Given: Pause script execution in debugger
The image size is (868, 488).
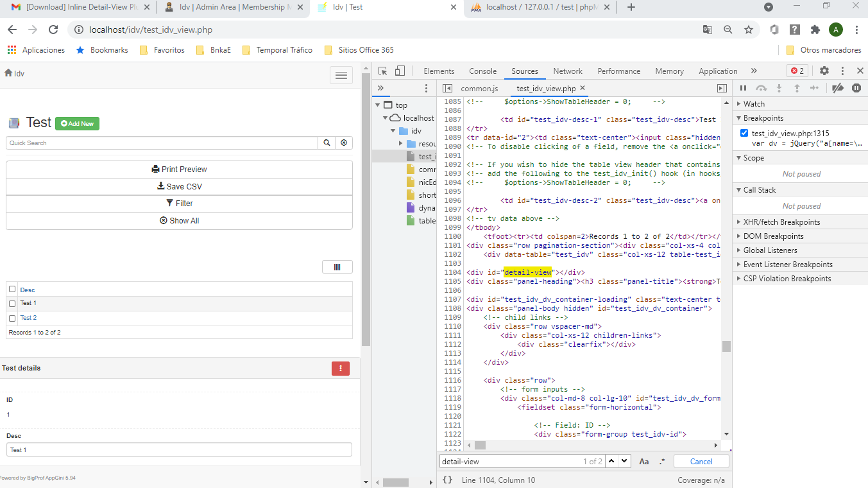Looking at the screenshot, I should pyautogui.click(x=743, y=88).
